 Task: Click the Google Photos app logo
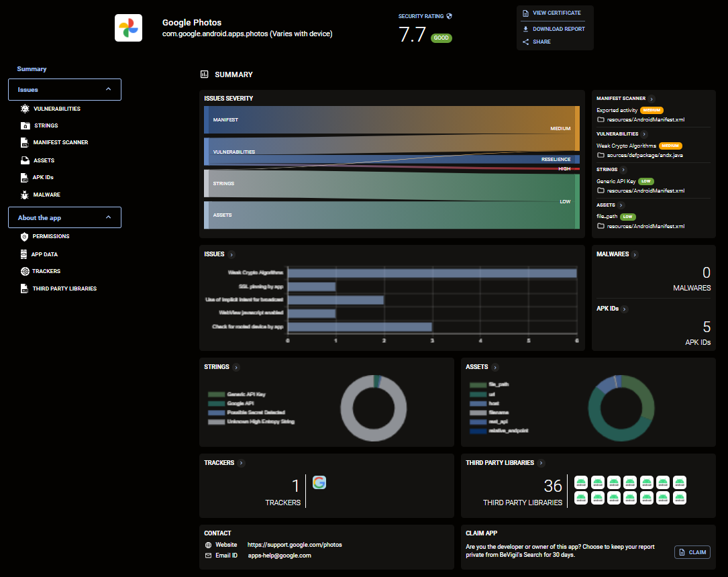pyautogui.click(x=129, y=28)
